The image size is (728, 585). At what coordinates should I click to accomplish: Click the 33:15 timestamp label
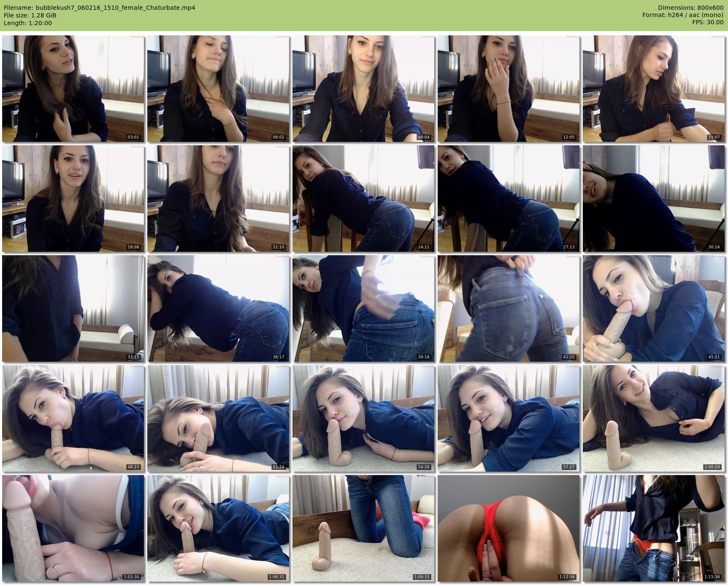click(x=133, y=357)
